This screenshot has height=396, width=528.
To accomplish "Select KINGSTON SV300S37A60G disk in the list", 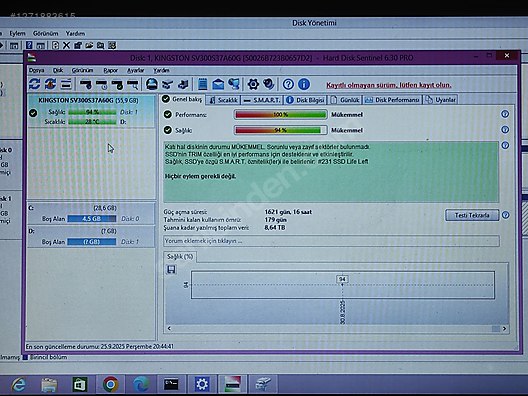I will click(x=92, y=111).
